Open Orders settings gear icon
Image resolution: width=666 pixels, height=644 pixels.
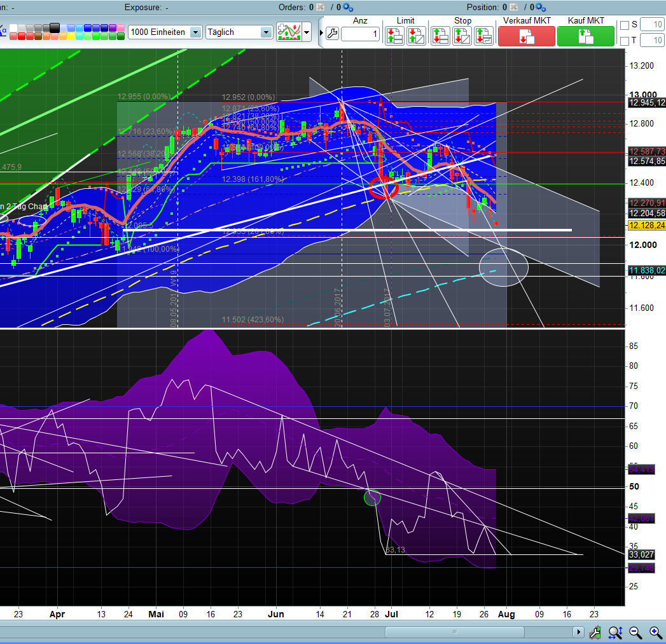[348, 7]
